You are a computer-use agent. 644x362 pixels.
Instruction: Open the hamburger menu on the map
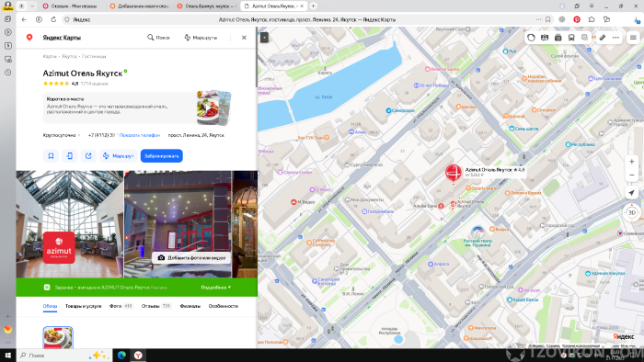633,38
